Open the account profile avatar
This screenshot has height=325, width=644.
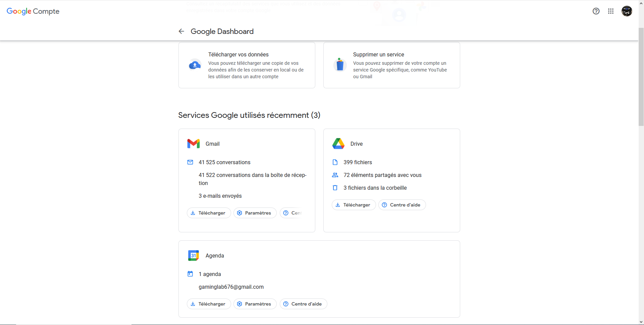(x=627, y=11)
